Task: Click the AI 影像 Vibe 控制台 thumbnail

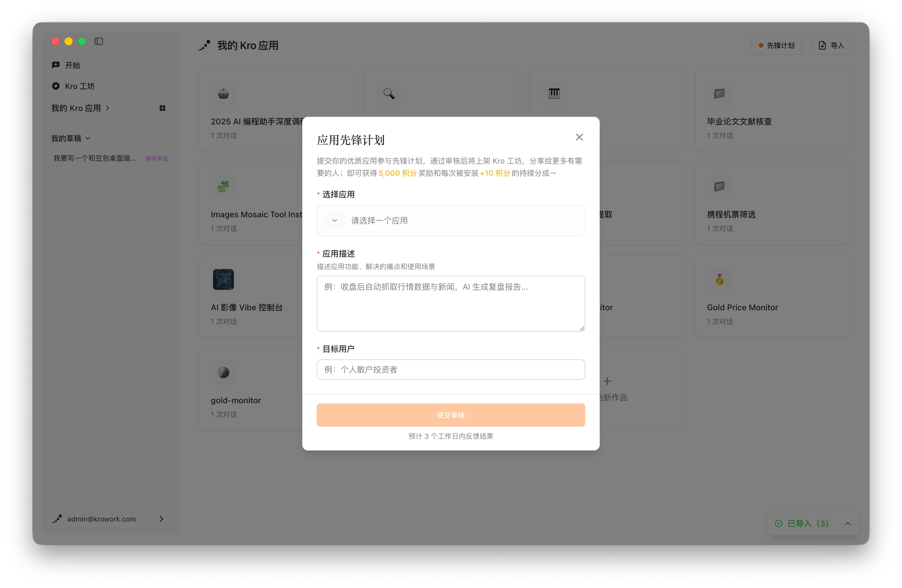Action: pos(223,279)
